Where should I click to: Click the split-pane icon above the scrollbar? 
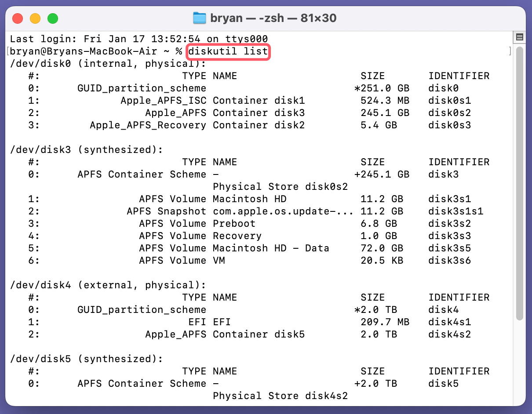click(519, 37)
